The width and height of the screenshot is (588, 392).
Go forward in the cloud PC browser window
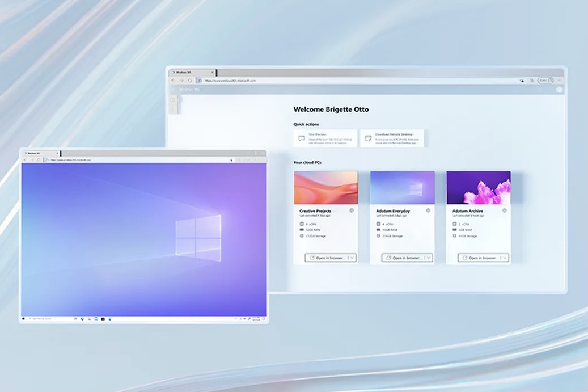tap(32, 160)
